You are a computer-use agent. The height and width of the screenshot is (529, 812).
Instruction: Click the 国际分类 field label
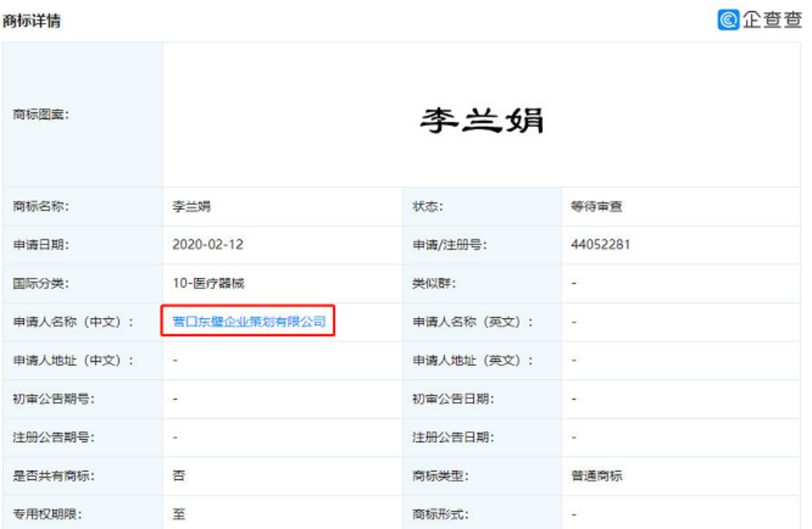[x=41, y=283]
